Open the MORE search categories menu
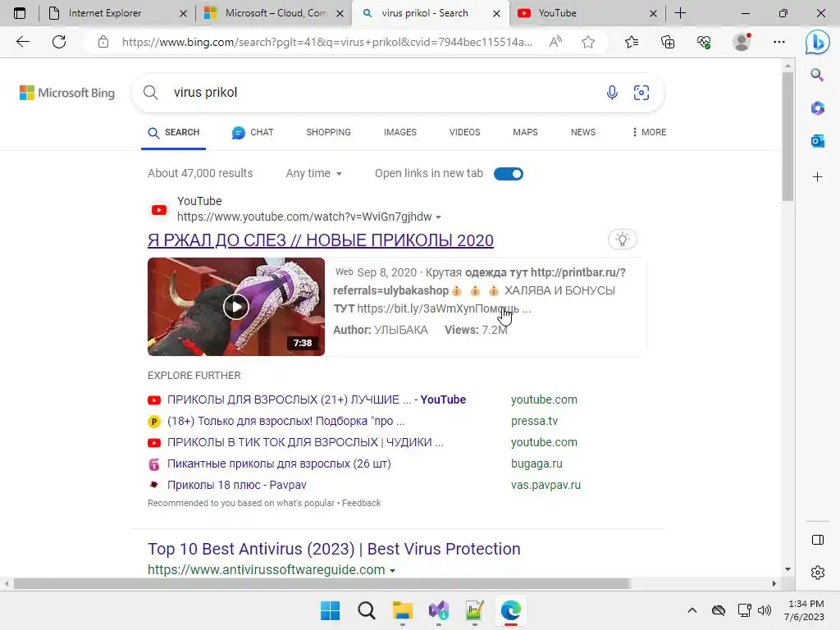 pyautogui.click(x=649, y=132)
